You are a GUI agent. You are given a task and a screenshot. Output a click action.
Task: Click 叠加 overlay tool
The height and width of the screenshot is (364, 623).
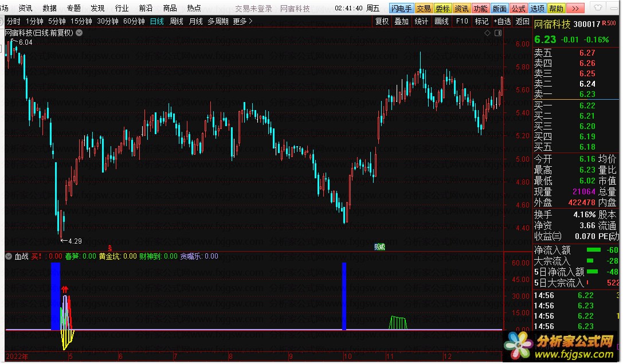coord(401,21)
